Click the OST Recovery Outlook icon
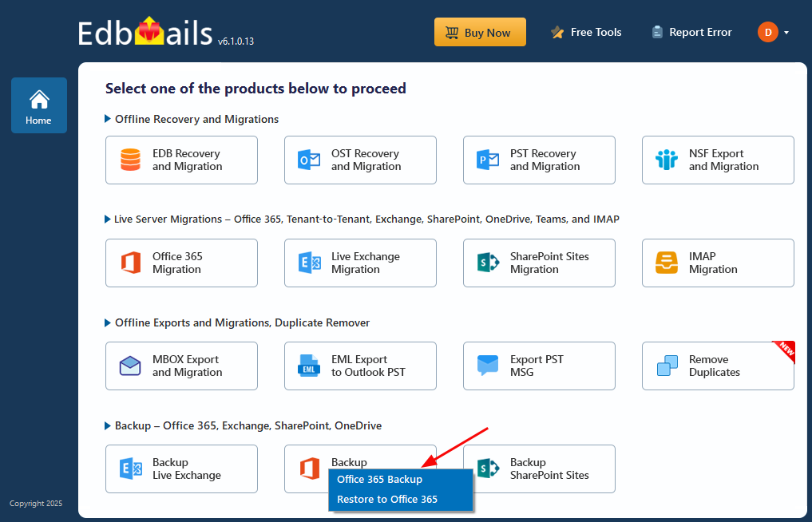 tap(309, 160)
